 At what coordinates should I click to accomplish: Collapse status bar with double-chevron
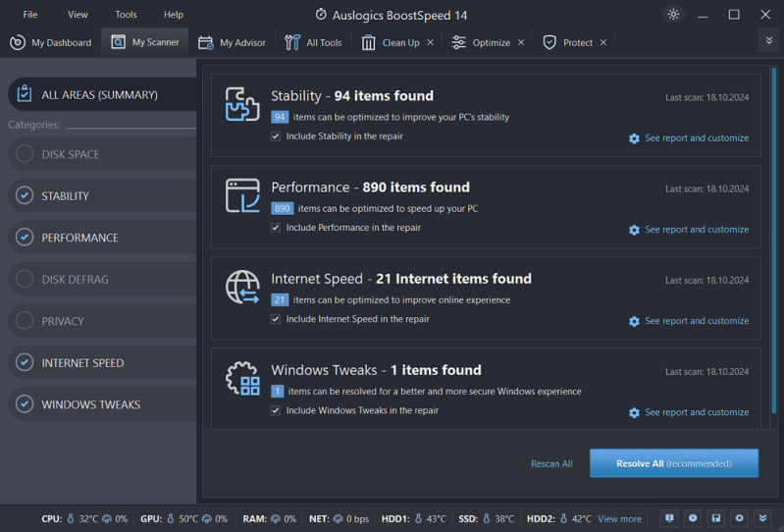(x=763, y=518)
